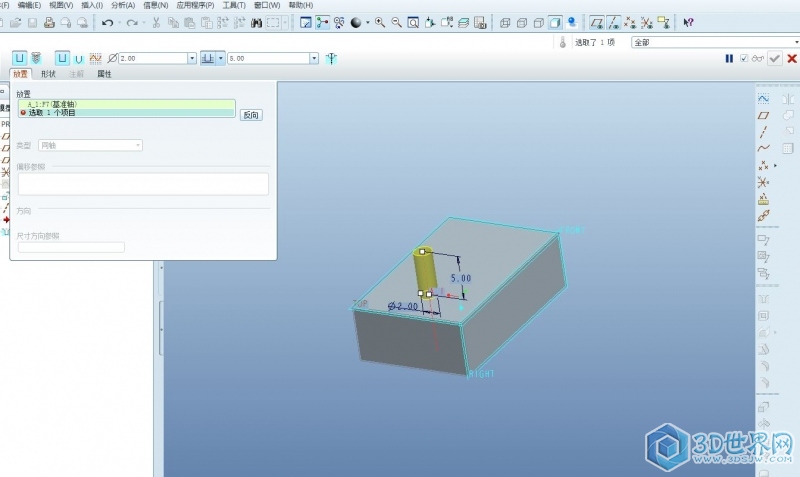Select Hidden Line display icon

[x=522, y=22]
